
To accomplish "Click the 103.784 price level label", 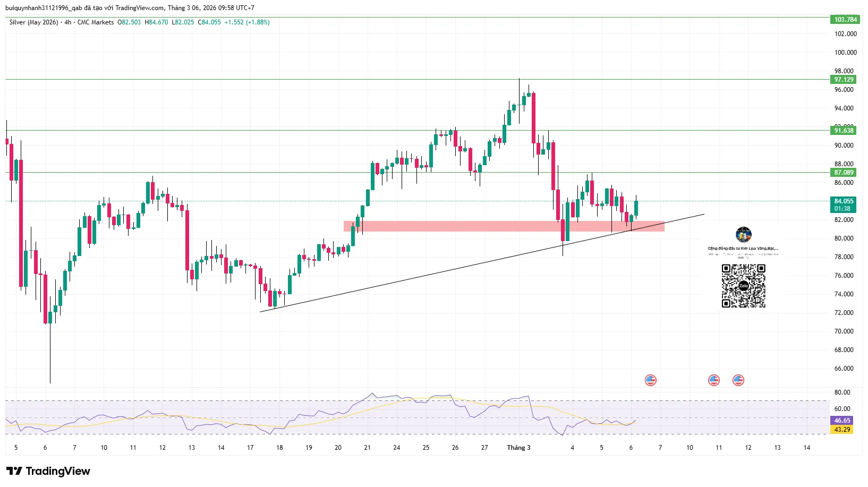I will coord(845,20).
